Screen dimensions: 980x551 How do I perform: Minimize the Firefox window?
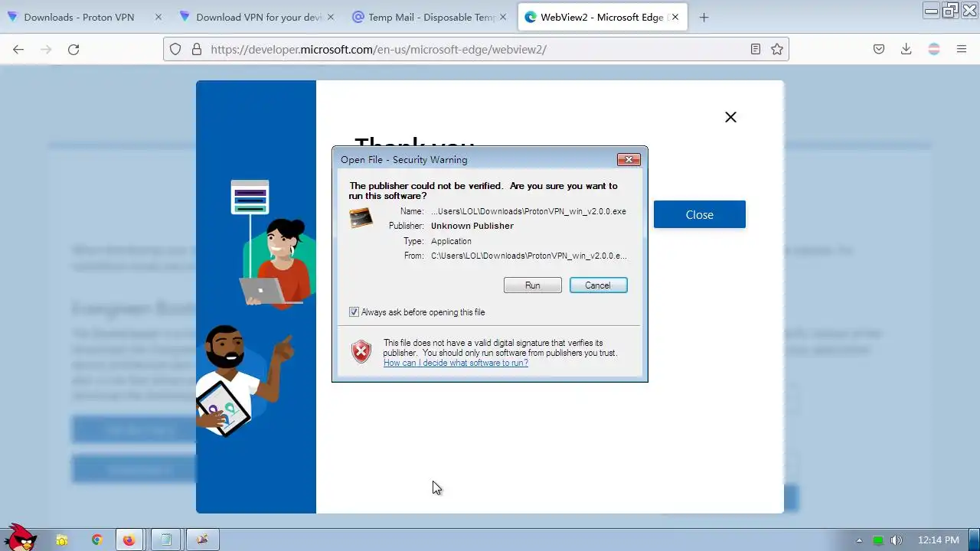(x=931, y=10)
